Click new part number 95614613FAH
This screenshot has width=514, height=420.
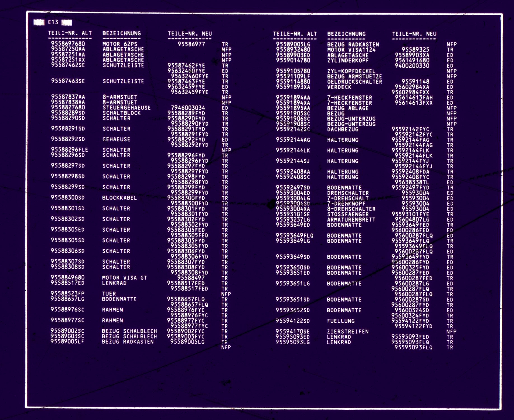(414, 98)
